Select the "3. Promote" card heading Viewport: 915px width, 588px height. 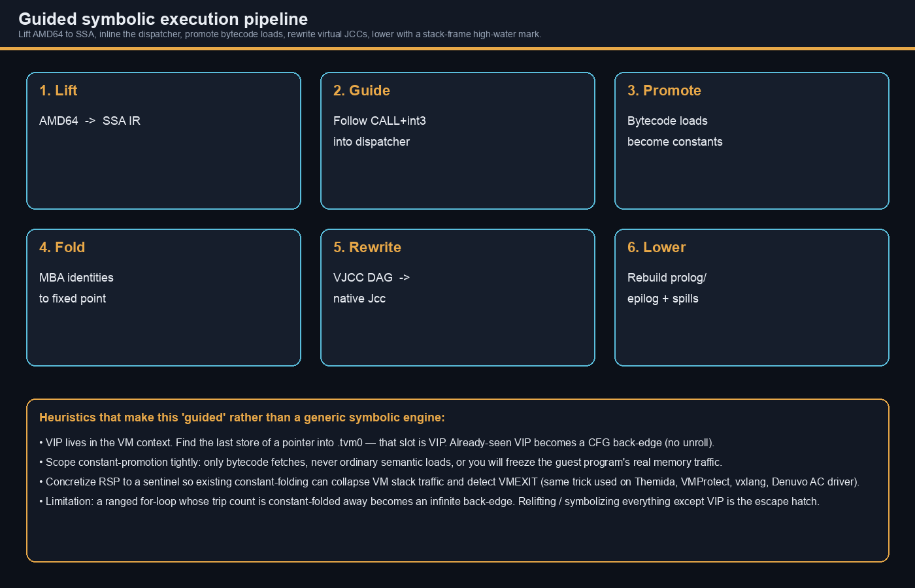[664, 91]
